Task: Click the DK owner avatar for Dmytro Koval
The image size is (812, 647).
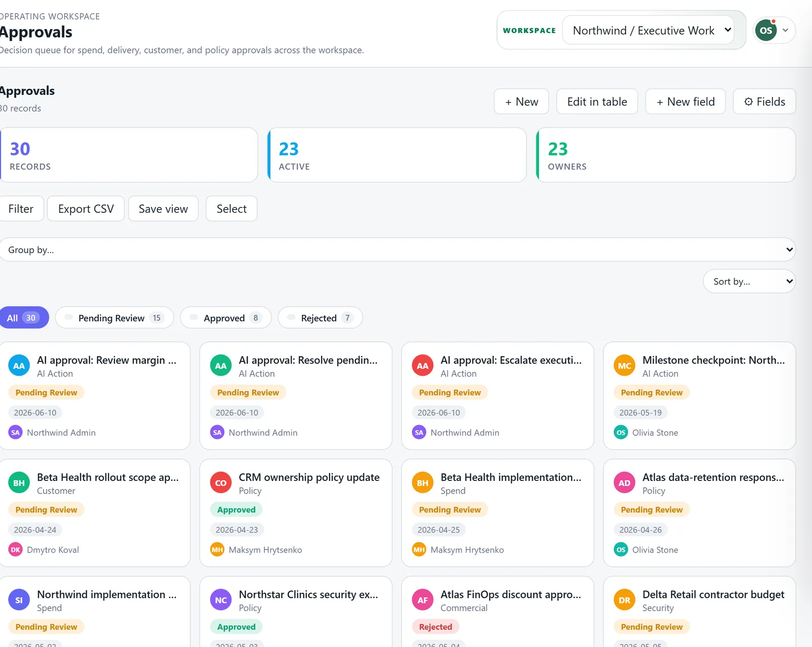Action: [x=16, y=549]
